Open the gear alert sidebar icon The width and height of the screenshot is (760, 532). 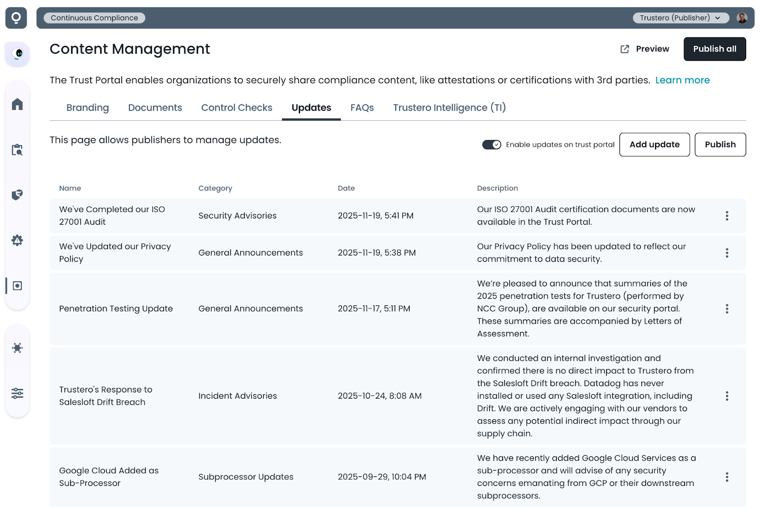click(17, 240)
